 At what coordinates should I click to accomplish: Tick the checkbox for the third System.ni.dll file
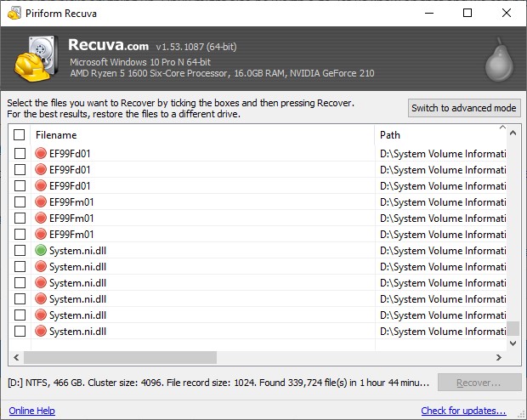20,283
